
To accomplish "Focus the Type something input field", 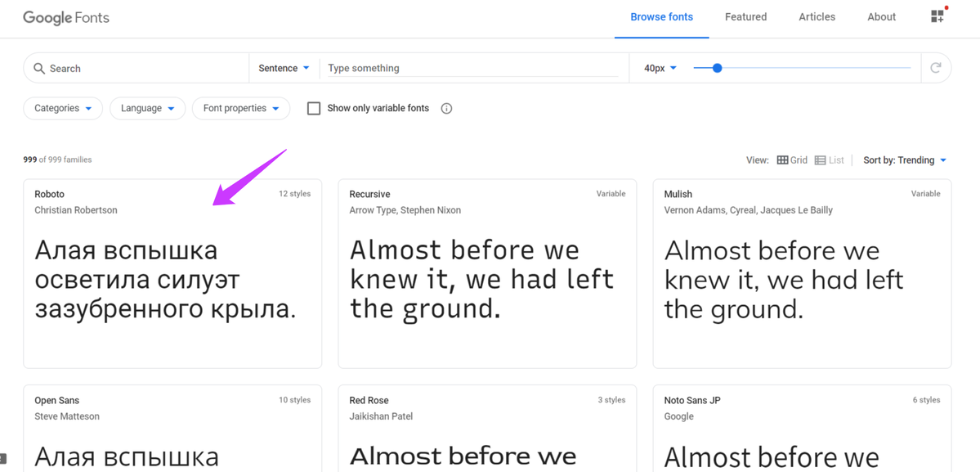I will (x=472, y=68).
